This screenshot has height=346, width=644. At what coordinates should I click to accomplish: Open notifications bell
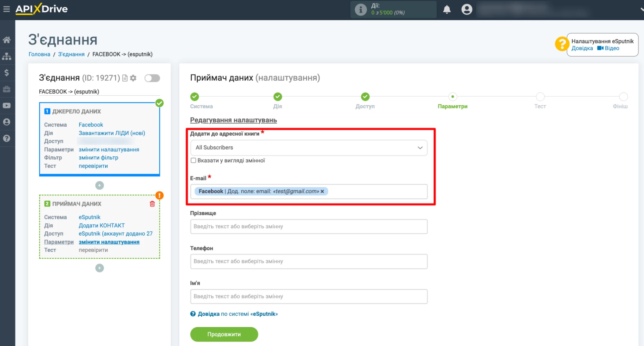[x=447, y=9]
